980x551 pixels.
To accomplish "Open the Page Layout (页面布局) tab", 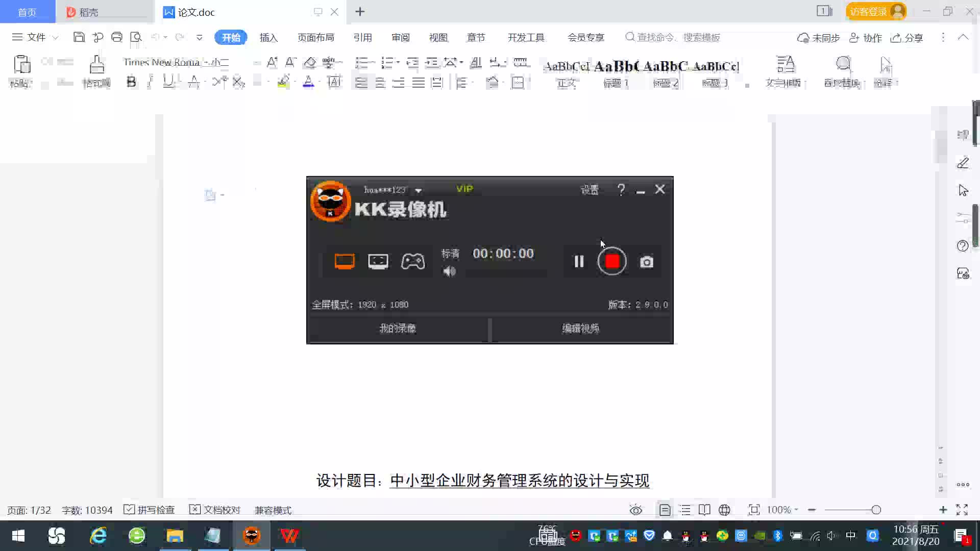I will 315,37.
